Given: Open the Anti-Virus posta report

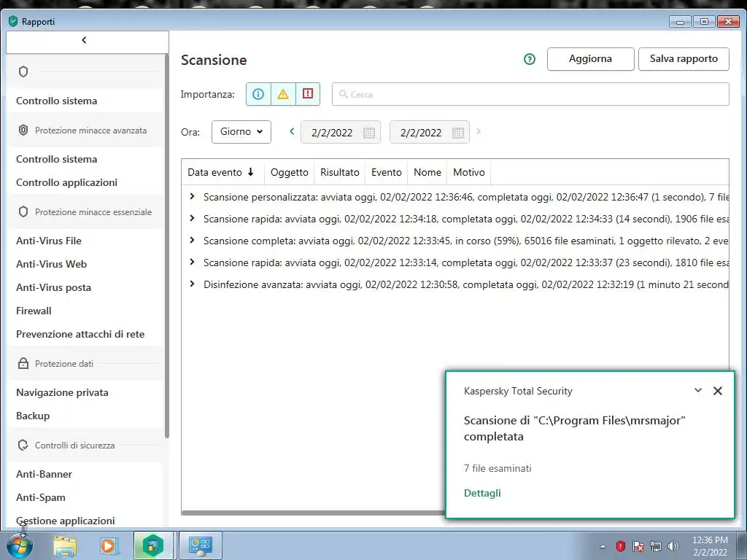Looking at the screenshot, I should point(53,287).
